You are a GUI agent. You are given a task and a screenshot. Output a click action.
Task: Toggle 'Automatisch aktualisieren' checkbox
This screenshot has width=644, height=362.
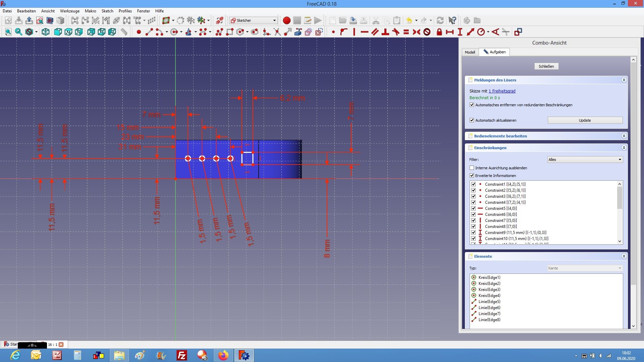click(x=472, y=120)
